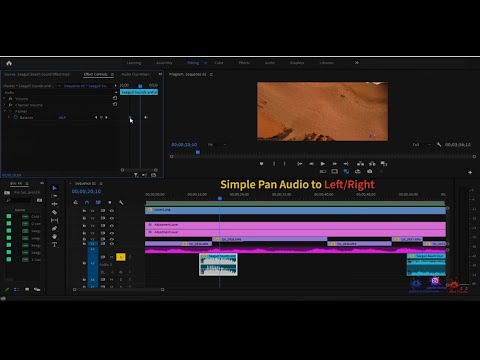Image resolution: width=480 pixels, height=360 pixels.
Task: Toggle lock on the top video track
Action: [x=84, y=211]
